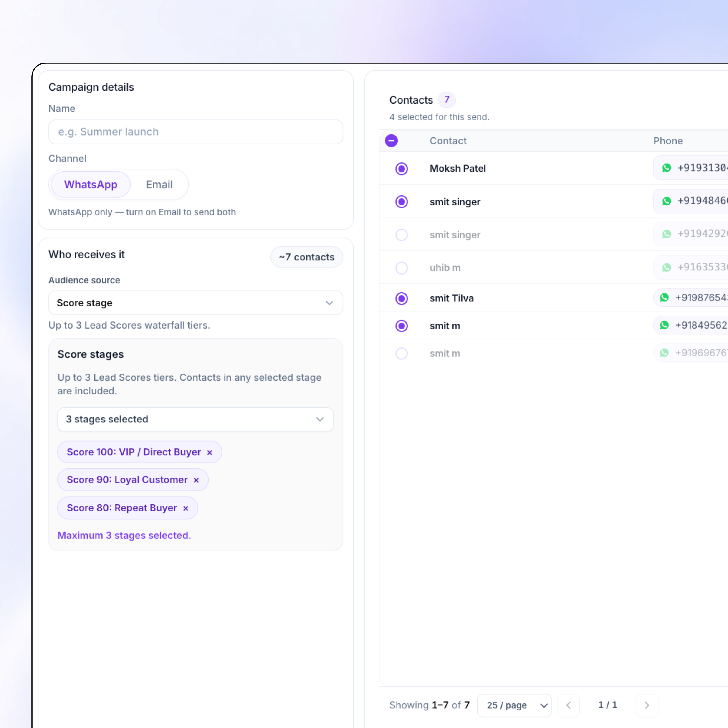
Task: Switch channel to WhatsApp
Action: coord(91,185)
